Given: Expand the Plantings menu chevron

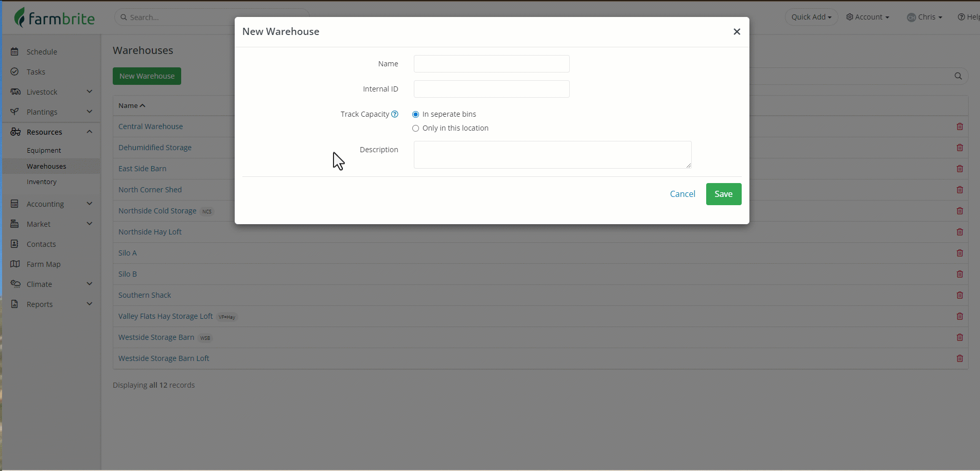Looking at the screenshot, I should [90, 112].
